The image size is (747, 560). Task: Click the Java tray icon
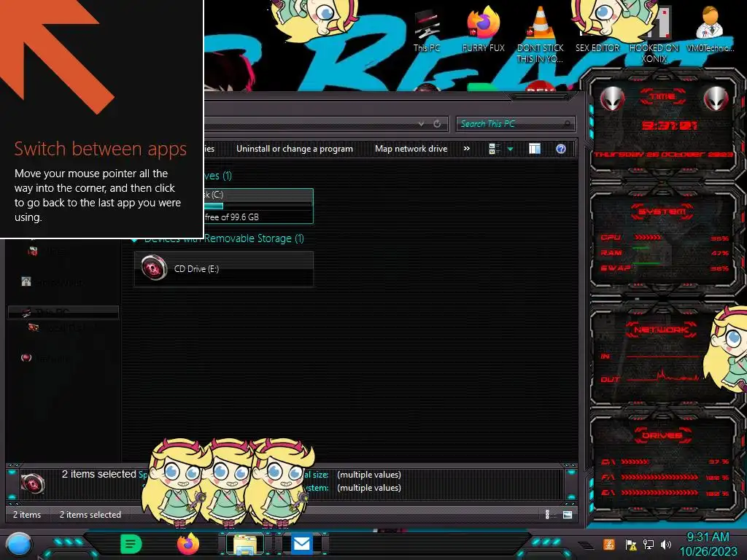coord(609,544)
